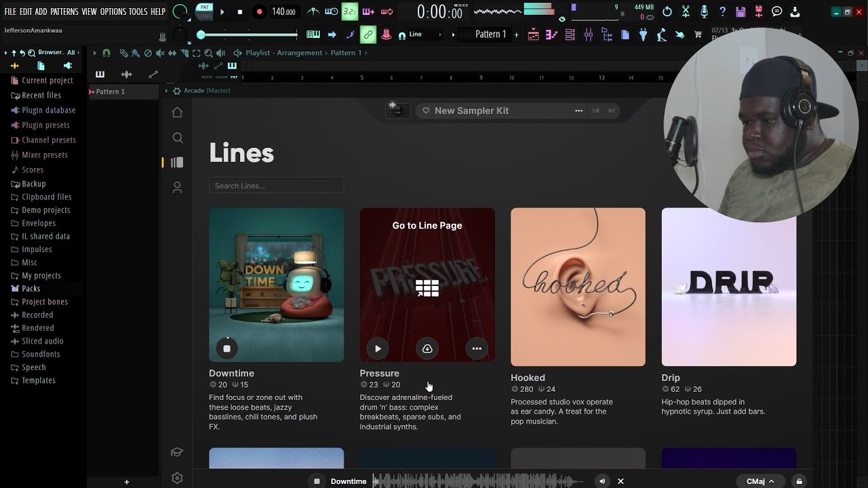Expand the Current project folder
The height and width of the screenshot is (488, 868).
point(47,80)
